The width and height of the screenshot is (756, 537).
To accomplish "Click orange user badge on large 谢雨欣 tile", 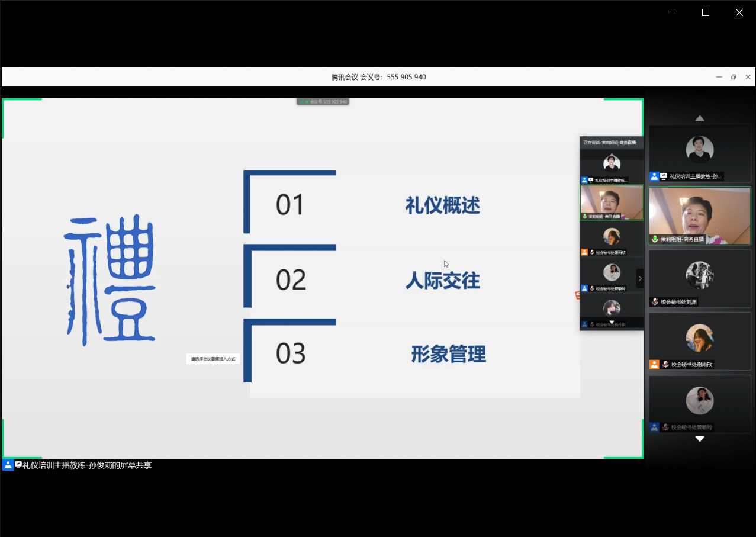I will click(654, 365).
